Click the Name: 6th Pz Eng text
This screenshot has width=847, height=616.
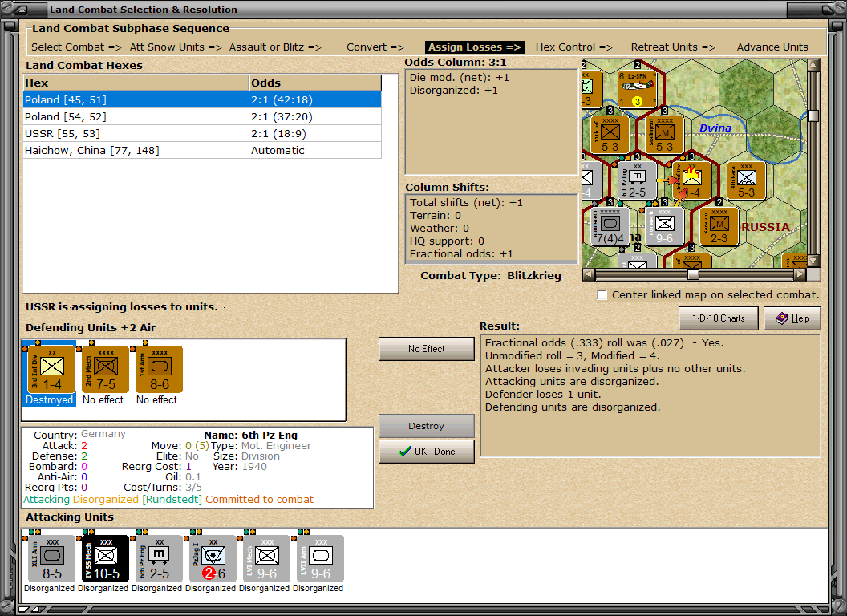click(250, 435)
